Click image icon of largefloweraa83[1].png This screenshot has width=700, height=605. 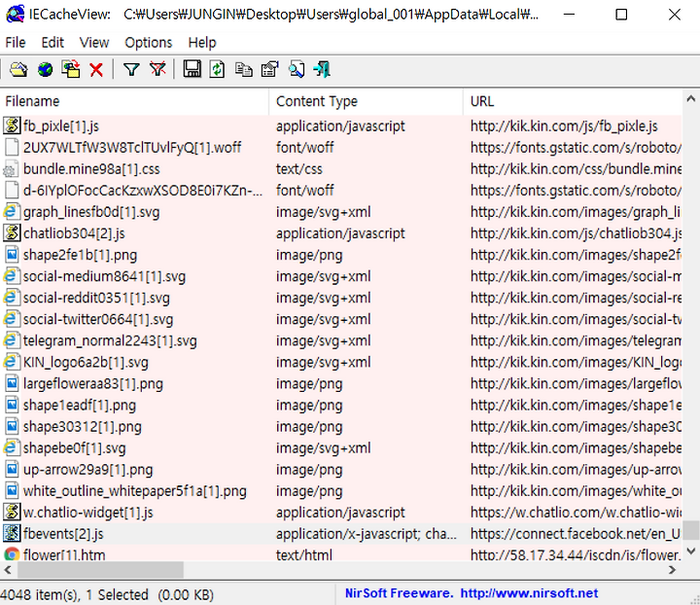(x=12, y=383)
